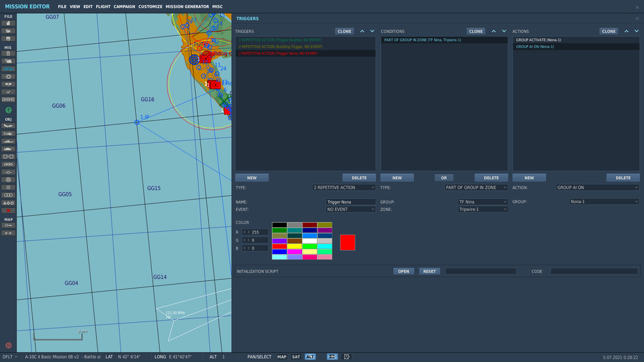Click the trigger NAME field 'Trigger Nona'

coord(350,202)
